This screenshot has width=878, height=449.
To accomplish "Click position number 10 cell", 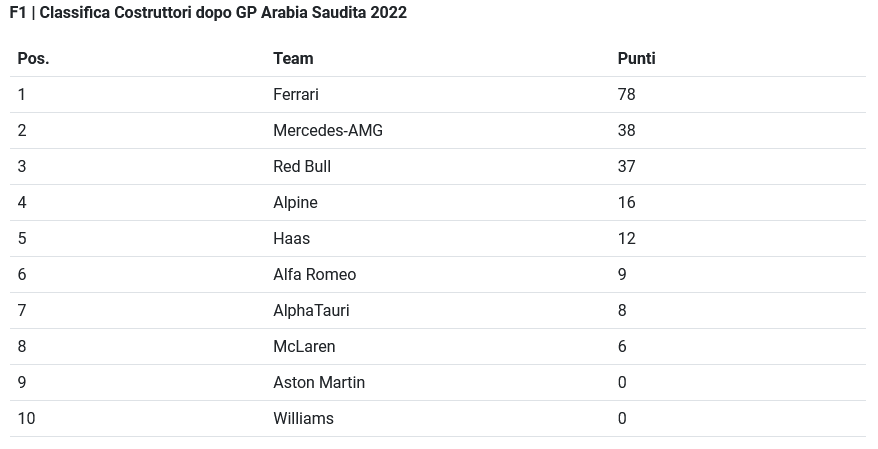I will tap(26, 418).
